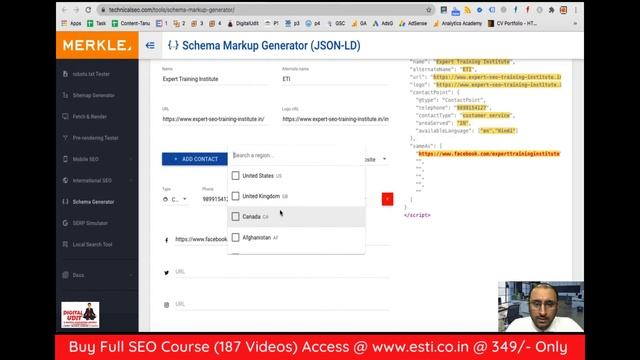Viewport: 640px width, 360px height.
Task: Expand Docs sidebar section
Action: click(x=97, y=275)
